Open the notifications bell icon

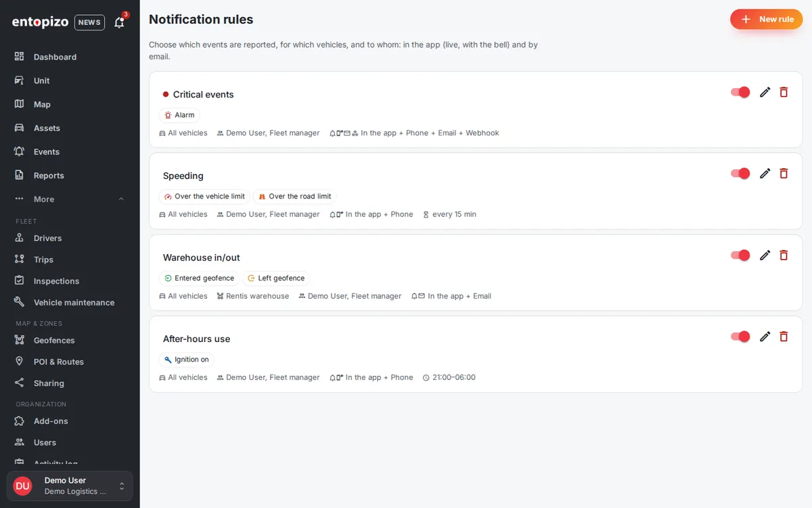coord(120,22)
